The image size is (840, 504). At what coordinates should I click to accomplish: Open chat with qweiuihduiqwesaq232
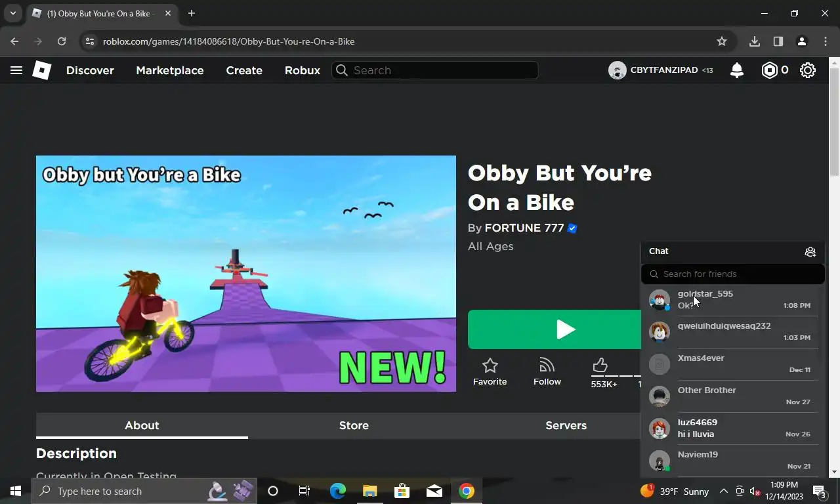tap(732, 332)
